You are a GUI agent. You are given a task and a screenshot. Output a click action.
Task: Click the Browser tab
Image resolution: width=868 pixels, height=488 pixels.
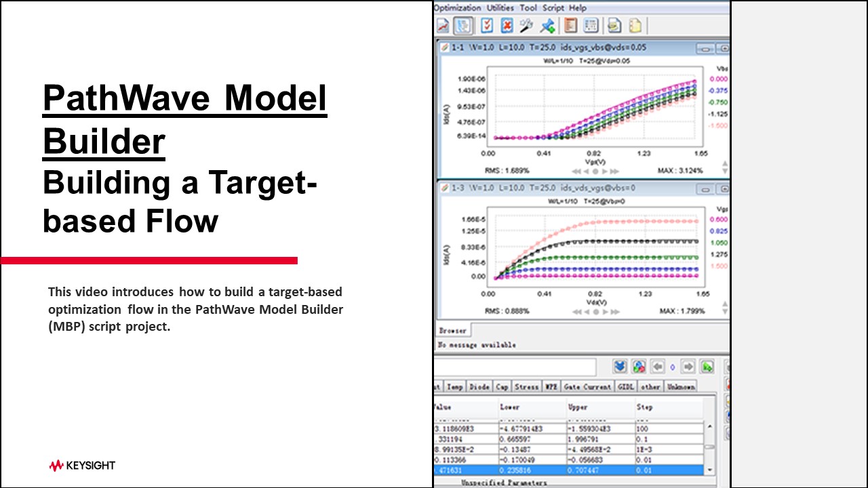point(452,331)
